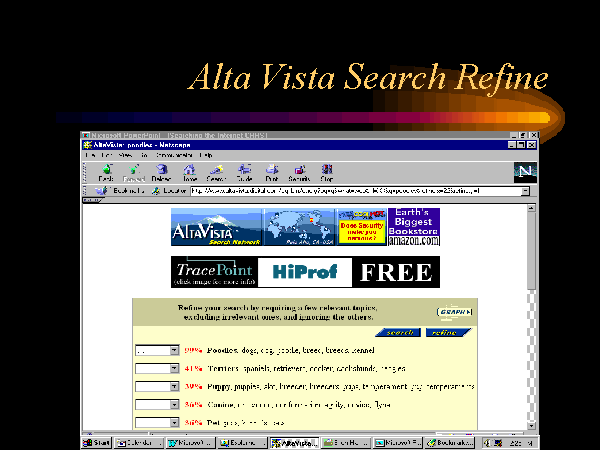
Task: Click the Reload toolbar icon
Action: pos(160,172)
